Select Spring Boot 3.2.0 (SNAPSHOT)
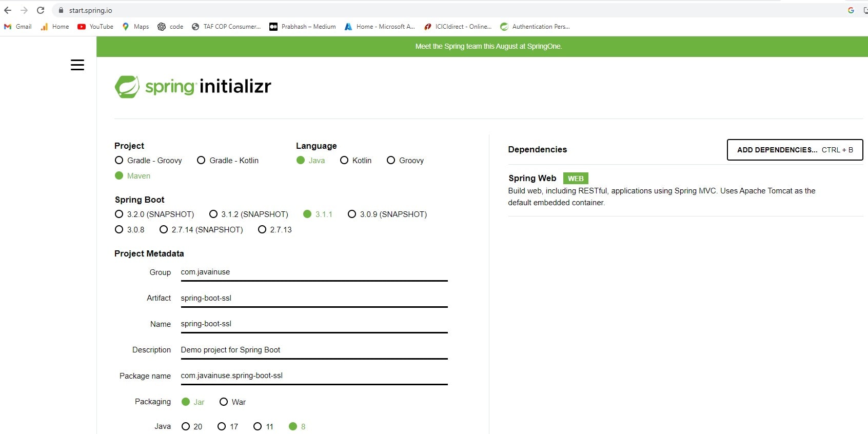 point(154,214)
